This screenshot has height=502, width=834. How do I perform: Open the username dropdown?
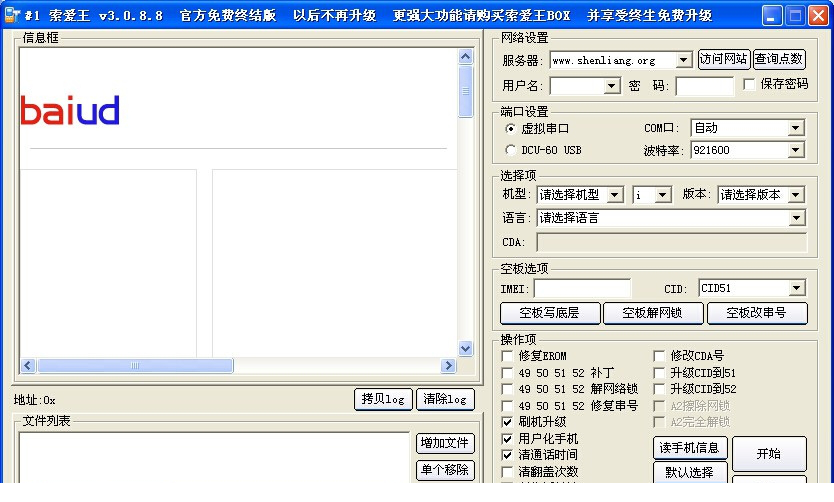tap(612, 86)
